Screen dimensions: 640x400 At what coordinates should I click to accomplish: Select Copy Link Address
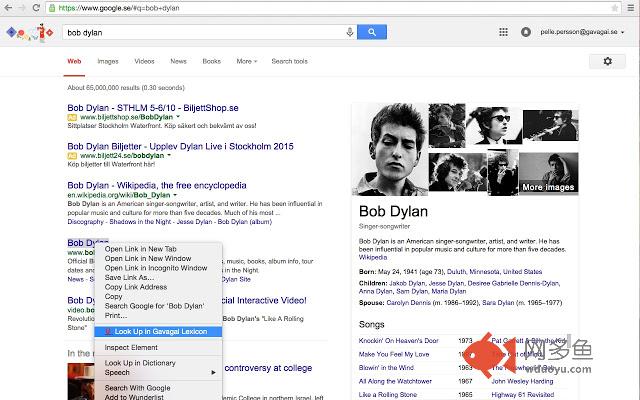pyautogui.click(x=158, y=287)
